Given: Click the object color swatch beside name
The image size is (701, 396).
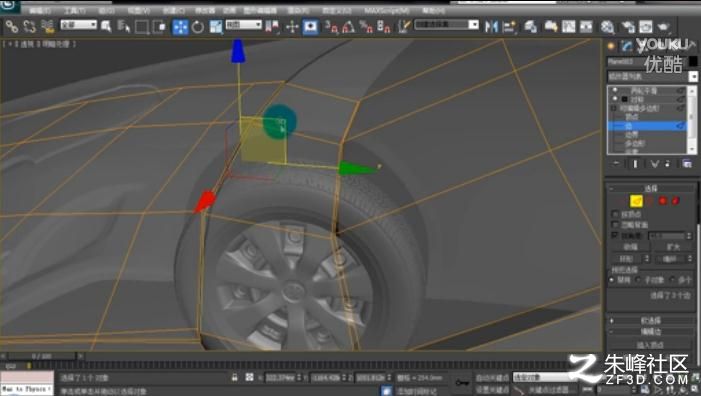Looking at the screenshot, I should 693,61.
